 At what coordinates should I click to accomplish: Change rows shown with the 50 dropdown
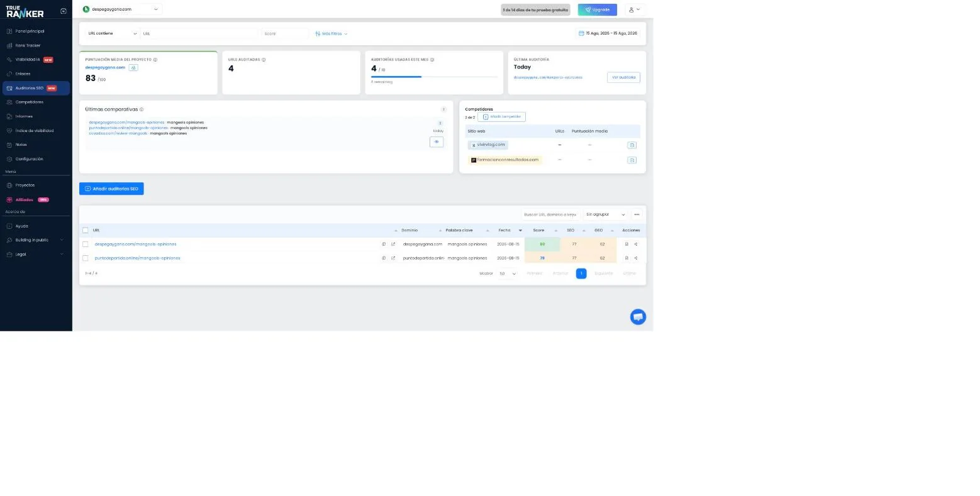tap(507, 273)
